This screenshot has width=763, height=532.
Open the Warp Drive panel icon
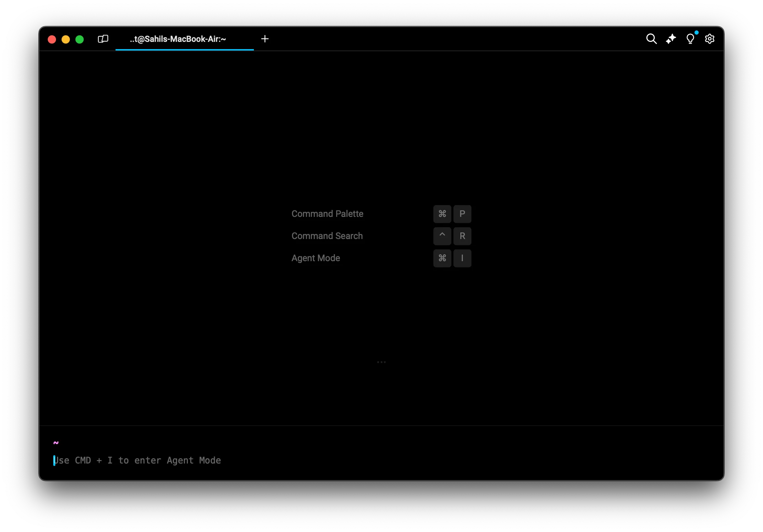tap(103, 39)
